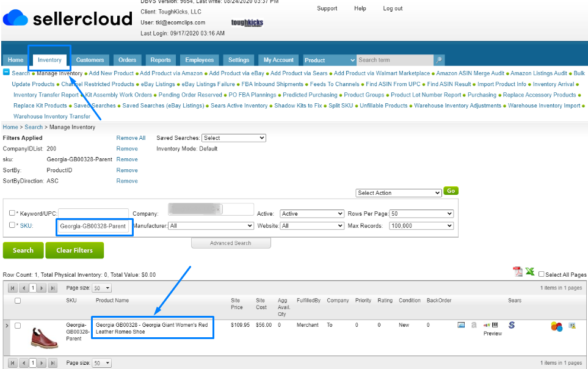Click the Company filter field
This screenshot has height=369, width=588.
(x=211, y=209)
